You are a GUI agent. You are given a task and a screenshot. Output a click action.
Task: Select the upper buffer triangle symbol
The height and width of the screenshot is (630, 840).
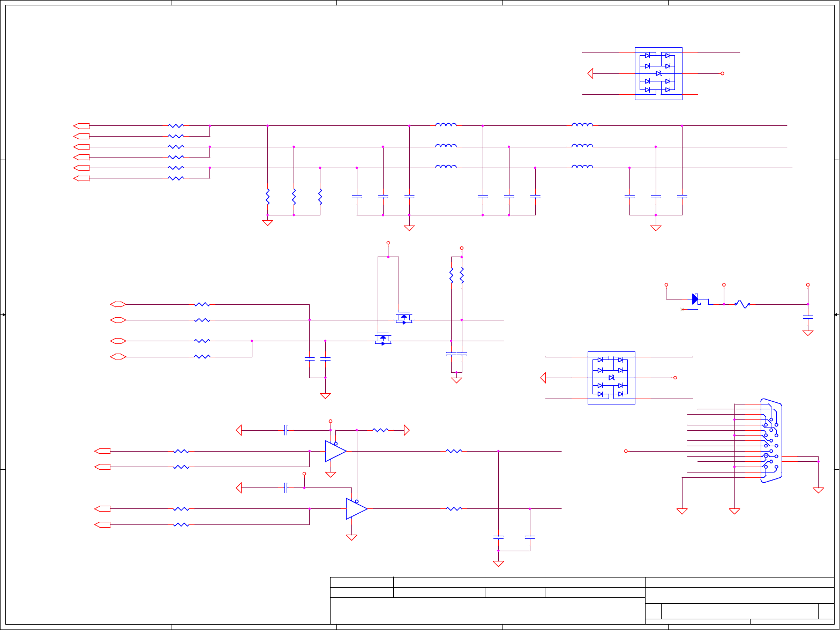pyautogui.click(x=336, y=451)
